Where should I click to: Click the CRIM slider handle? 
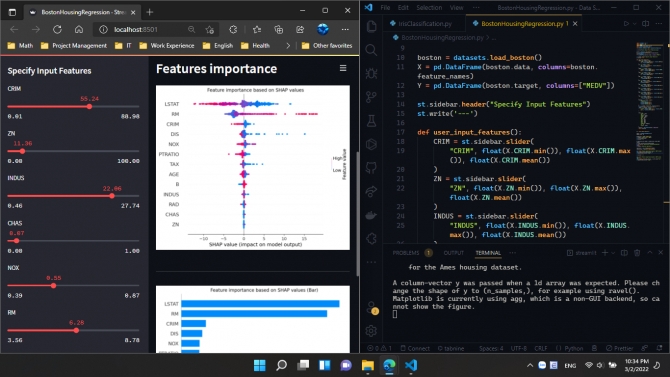point(89,106)
